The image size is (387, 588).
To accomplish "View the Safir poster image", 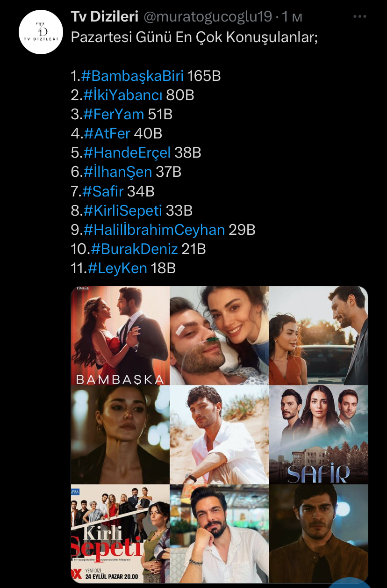I will click(x=319, y=435).
